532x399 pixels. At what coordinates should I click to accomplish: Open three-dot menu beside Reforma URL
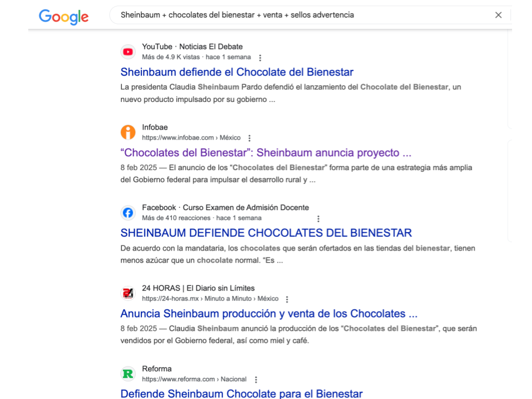click(256, 380)
